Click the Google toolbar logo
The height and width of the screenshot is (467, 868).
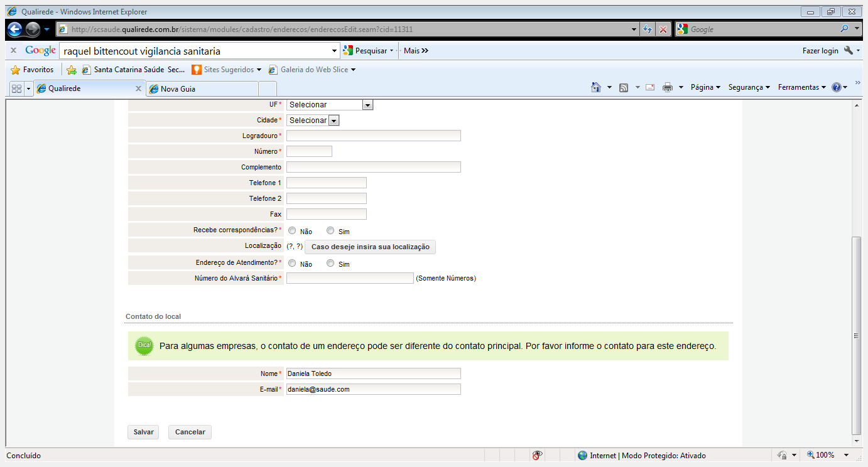[x=41, y=51]
